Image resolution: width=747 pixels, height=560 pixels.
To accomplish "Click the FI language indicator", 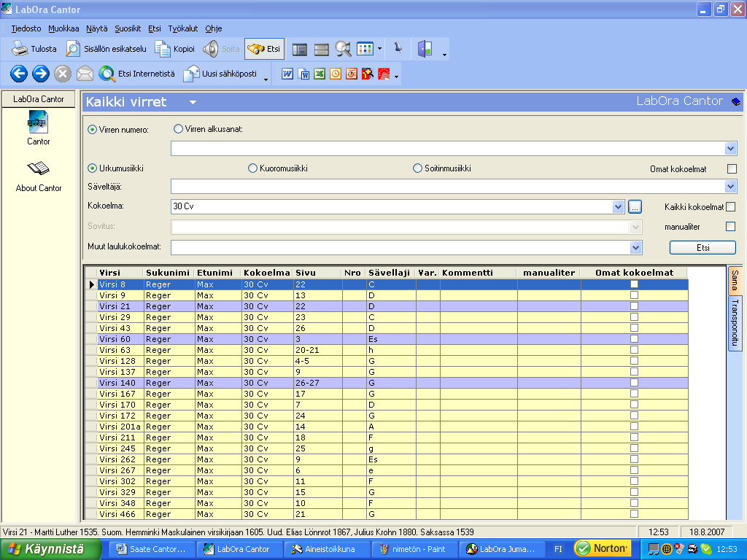I will [558, 549].
